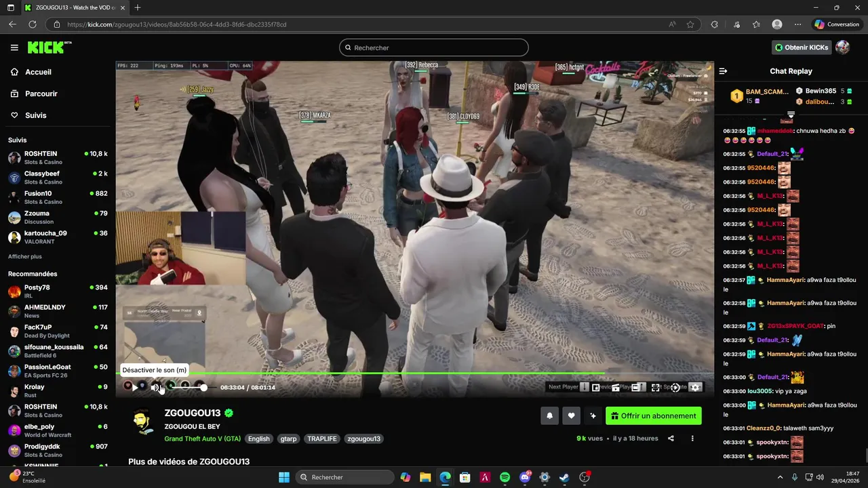Image resolution: width=868 pixels, height=488 pixels.
Task: Adjust the volume slider knob
Action: point(203,387)
